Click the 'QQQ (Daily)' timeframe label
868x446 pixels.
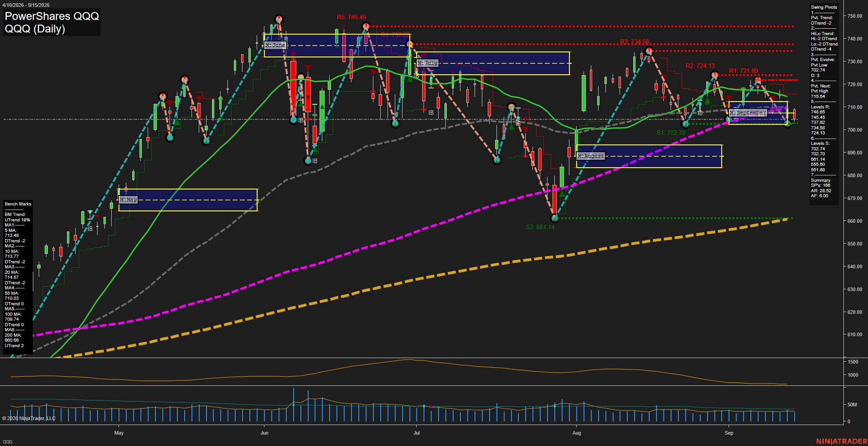(35, 29)
